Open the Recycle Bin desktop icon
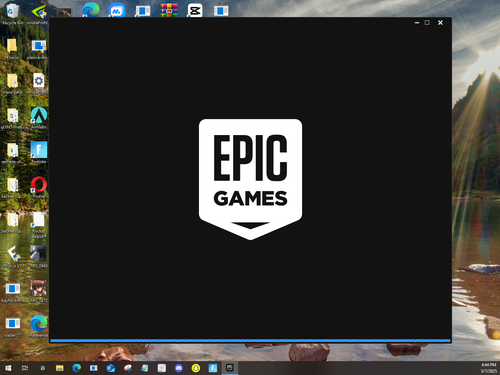The height and width of the screenshot is (375, 500). [12, 13]
